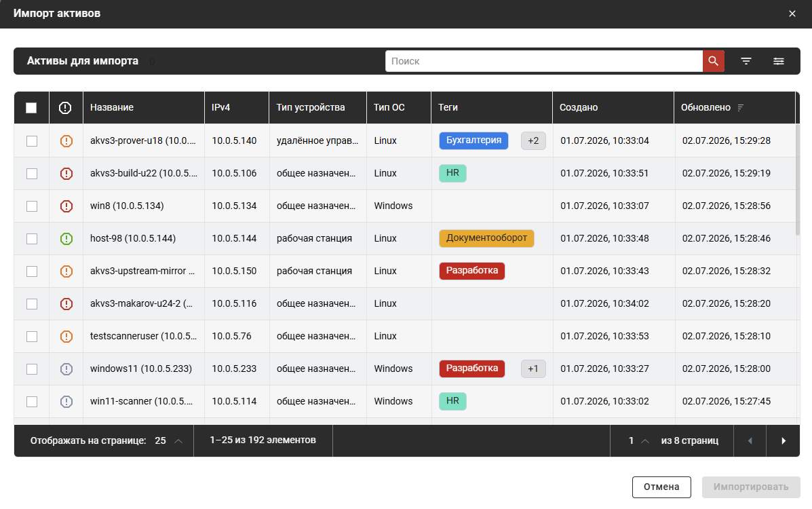812x509 pixels.
Task: Expand the +2 tags in akvs3-prover-u18 row
Action: click(x=533, y=141)
